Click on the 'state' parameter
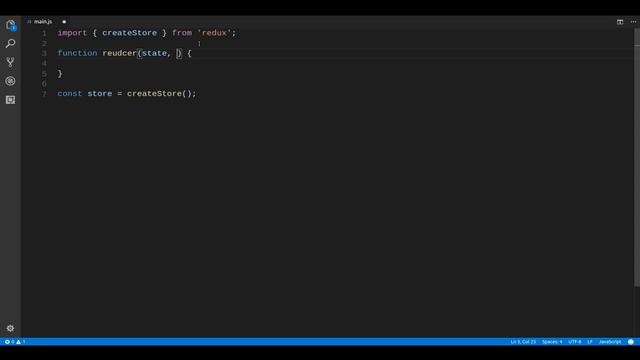Image resolution: width=640 pixels, height=360 pixels. pyautogui.click(x=154, y=53)
